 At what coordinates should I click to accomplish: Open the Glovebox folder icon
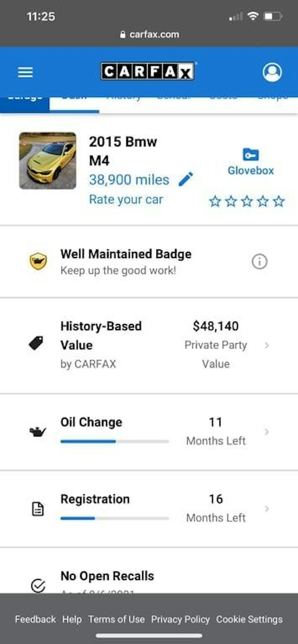251,155
